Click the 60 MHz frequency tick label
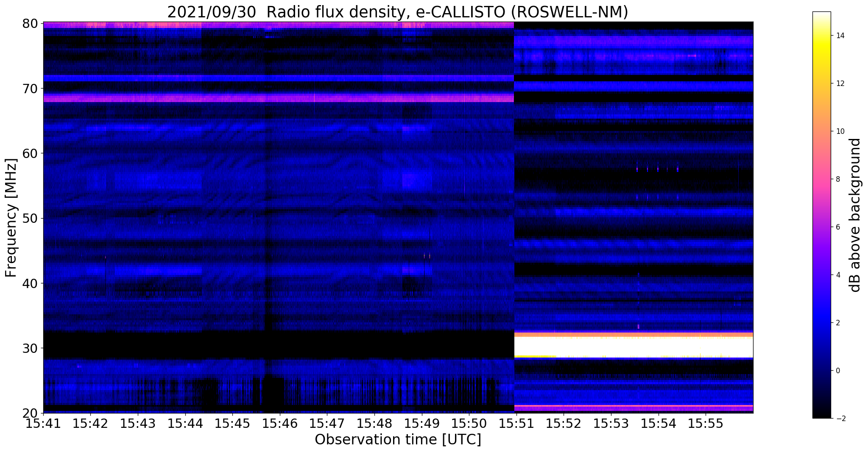This screenshot has height=452, width=868. (x=30, y=153)
